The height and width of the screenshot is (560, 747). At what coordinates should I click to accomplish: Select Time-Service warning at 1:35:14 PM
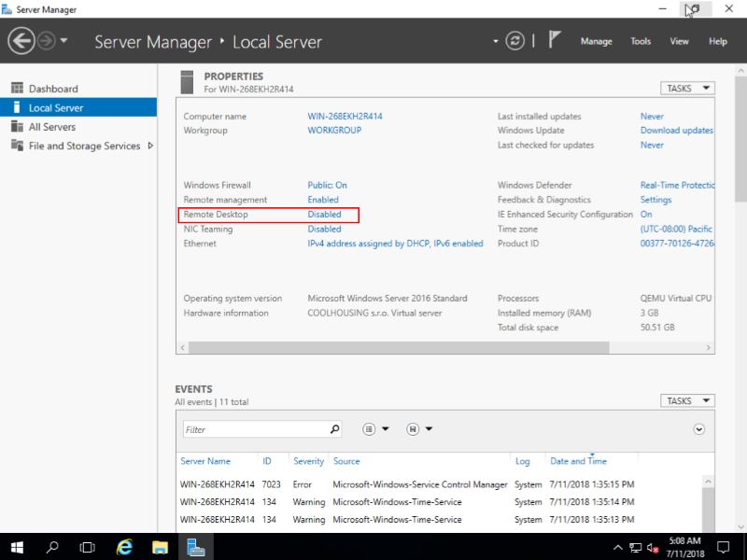coord(407,502)
